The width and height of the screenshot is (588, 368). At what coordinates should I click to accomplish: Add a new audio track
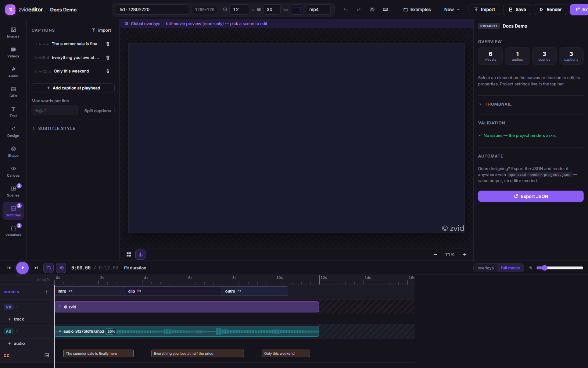[x=17, y=343]
